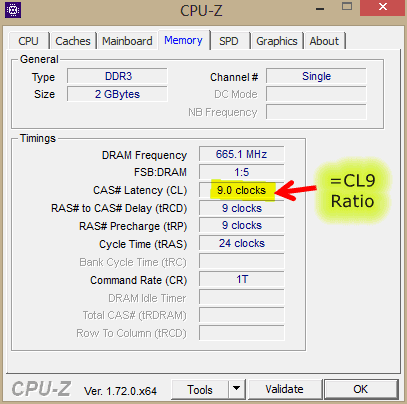Click the tRCD 9 clocks value
This screenshot has height=404, width=407.
click(242, 208)
